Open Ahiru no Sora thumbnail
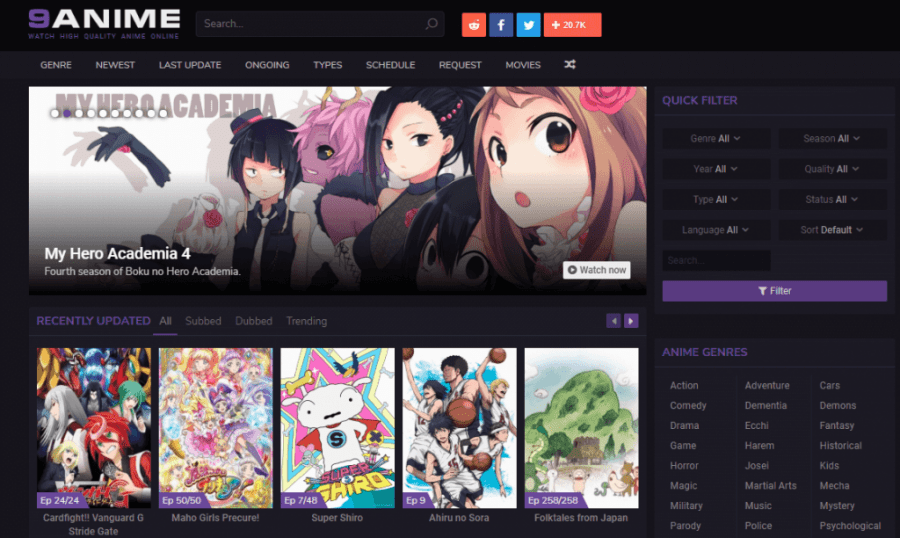Image resolution: width=900 pixels, height=538 pixels. click(459, 428)
